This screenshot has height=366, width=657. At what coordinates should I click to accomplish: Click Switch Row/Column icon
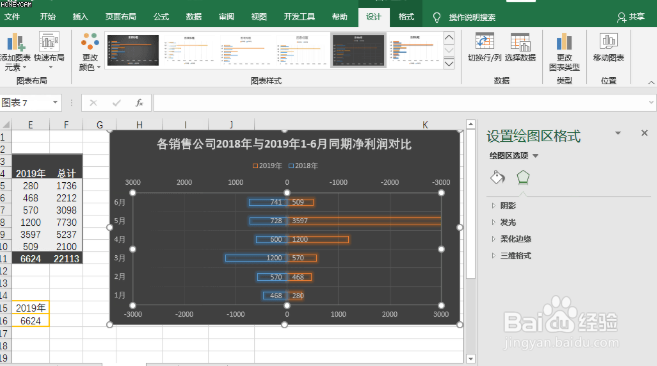click(x=484, y=42)
